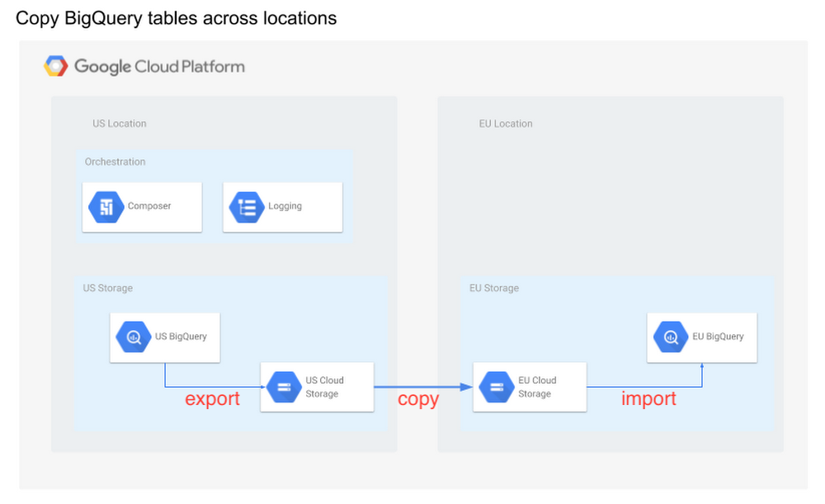Click the Google Cloud Platform logo

144,66
